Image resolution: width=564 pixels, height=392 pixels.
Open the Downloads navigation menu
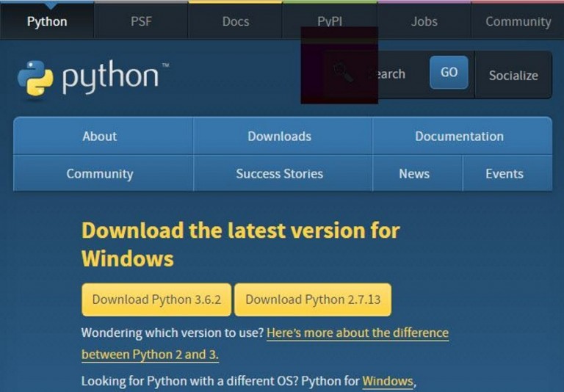point(279,136)
